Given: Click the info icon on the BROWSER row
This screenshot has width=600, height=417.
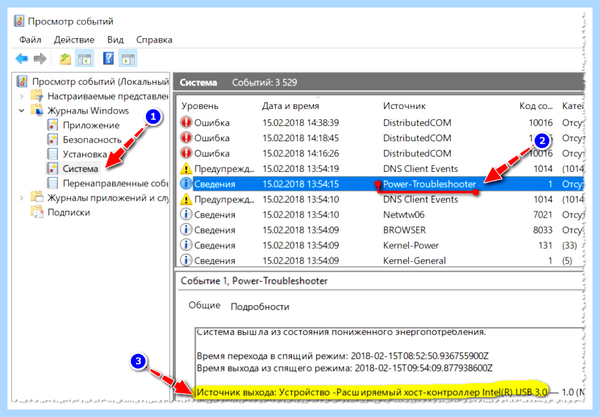Looking at the screenshot, I should click(x=186, y=230).
